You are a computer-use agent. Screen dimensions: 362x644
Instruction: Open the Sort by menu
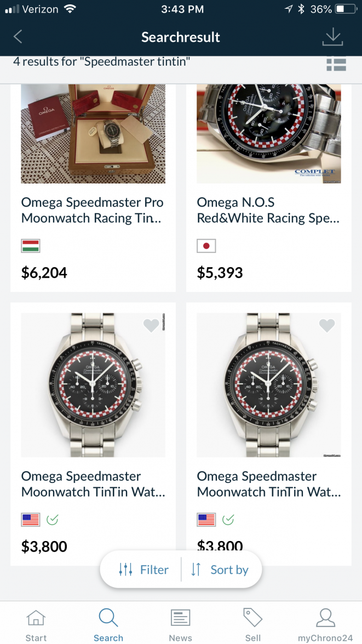tap(220, 570)
